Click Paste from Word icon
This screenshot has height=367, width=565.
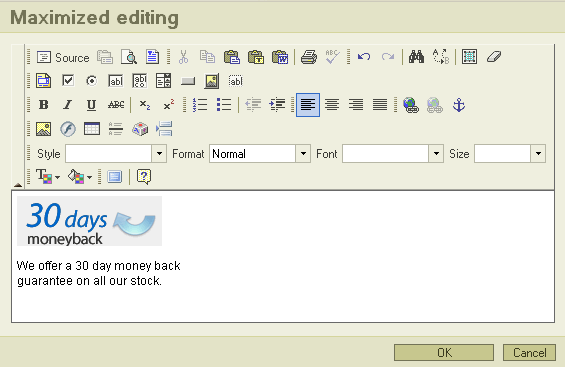click(x=280, y=57)
